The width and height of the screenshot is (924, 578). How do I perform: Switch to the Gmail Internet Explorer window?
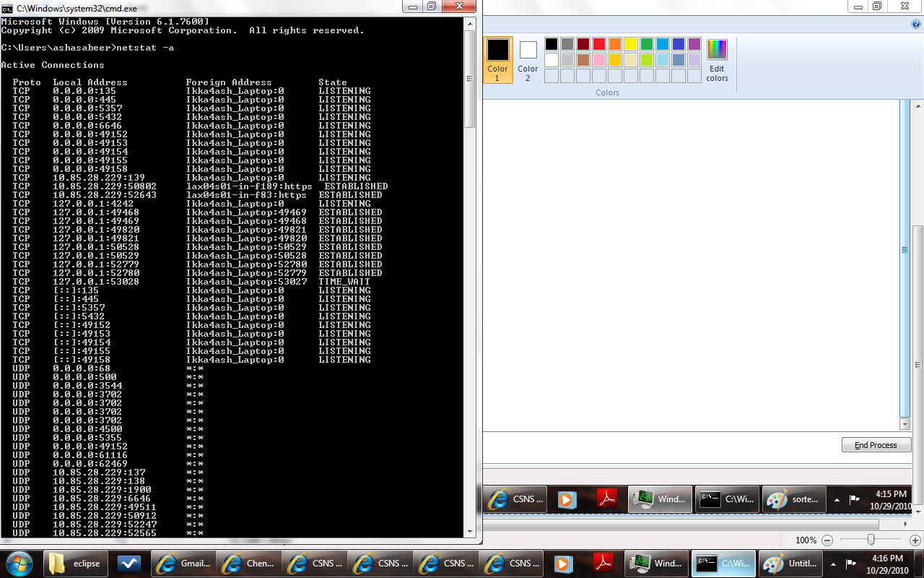click(x=186, y=564)
